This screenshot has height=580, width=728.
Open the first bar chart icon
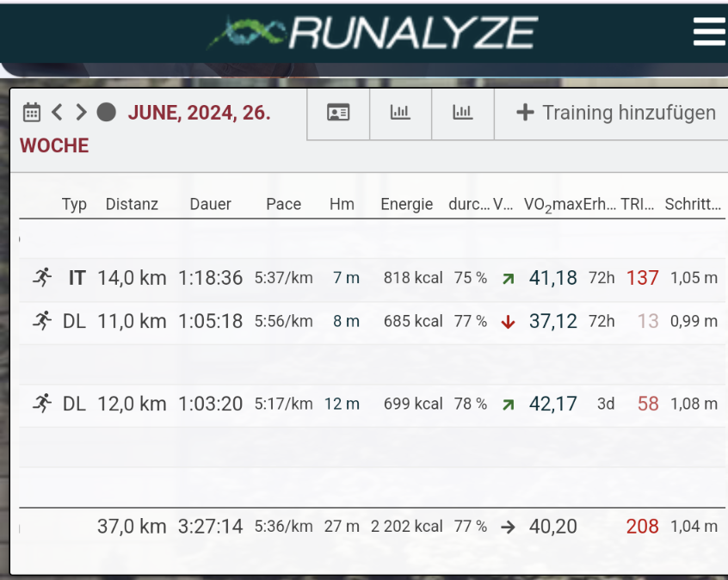pyautogui.click(x=400, y=113)
